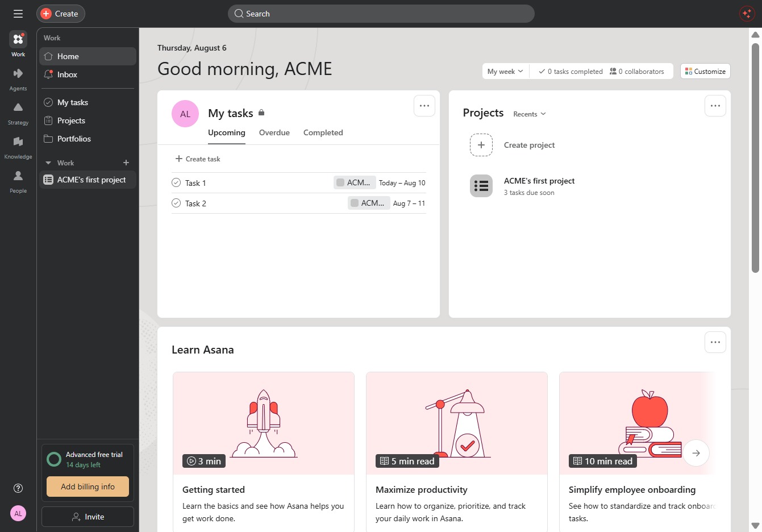Screen dimensions: 762x532
Task: Click the Customize button
Action: coord(705,71)
